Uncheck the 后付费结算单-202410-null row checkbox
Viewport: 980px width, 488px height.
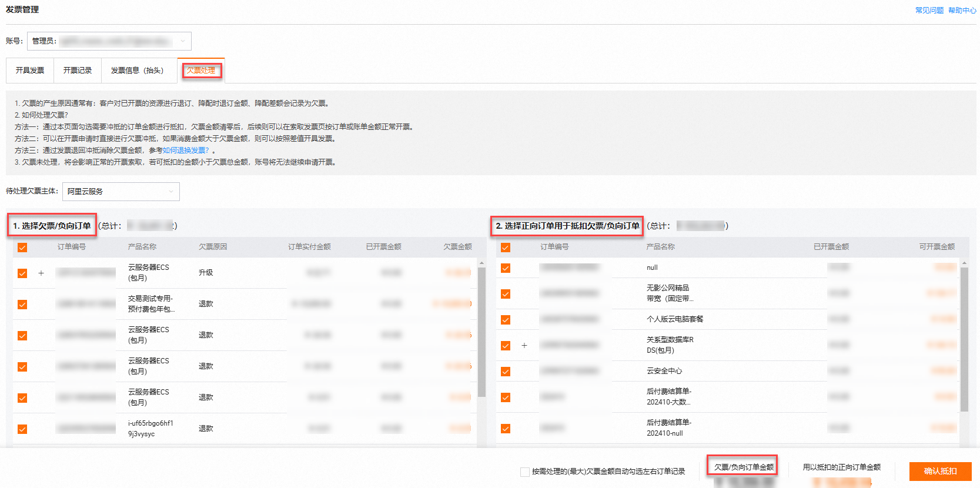506,429
